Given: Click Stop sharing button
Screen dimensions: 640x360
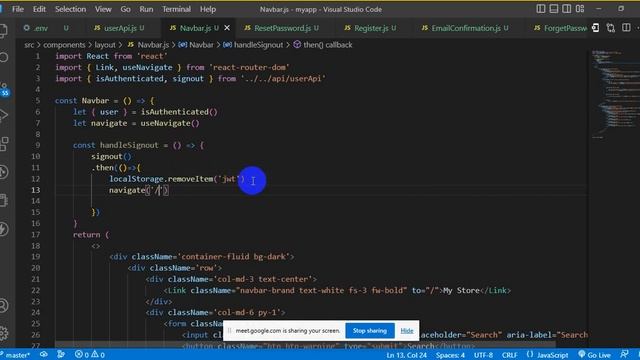Looking at the screenshot, I should coord(370,331).
